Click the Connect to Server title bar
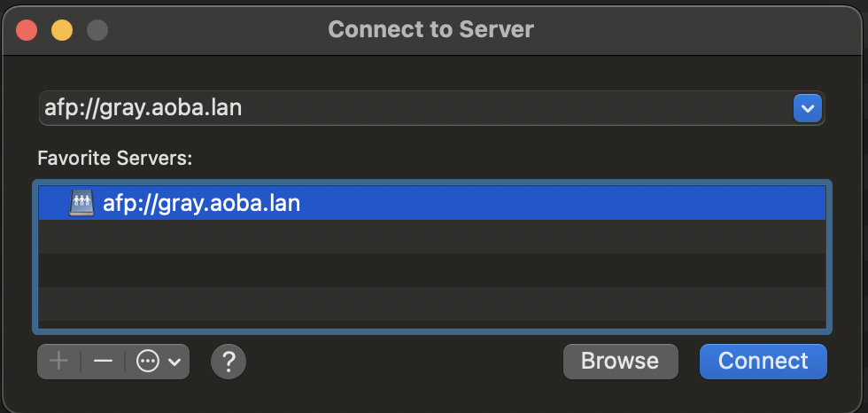This screenshot has width=868, height=413. (431, 30)
